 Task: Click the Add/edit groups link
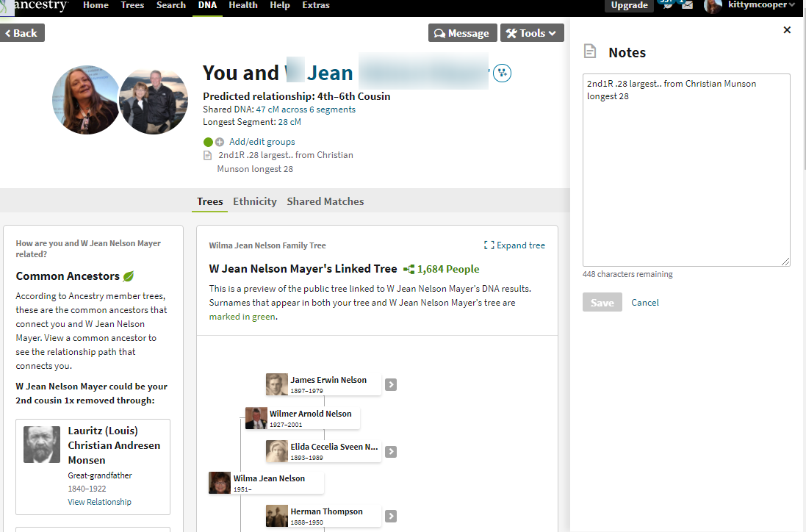tap(262, 142)
